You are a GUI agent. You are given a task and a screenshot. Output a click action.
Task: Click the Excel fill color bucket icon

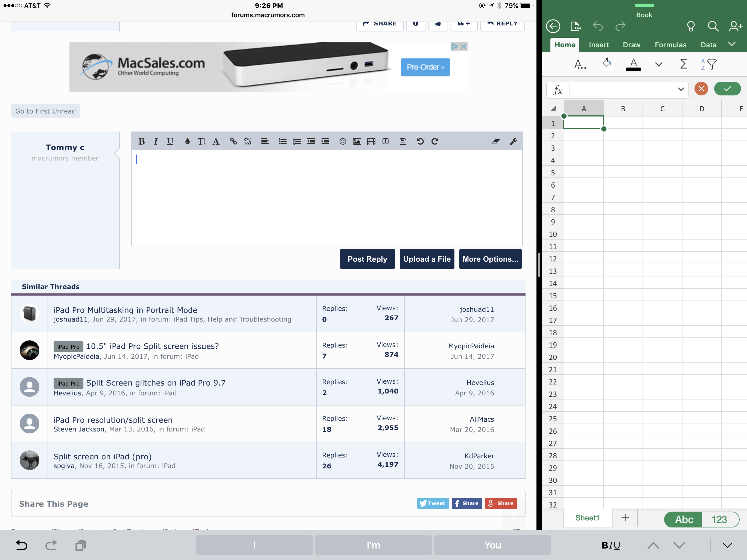(606, 63)
